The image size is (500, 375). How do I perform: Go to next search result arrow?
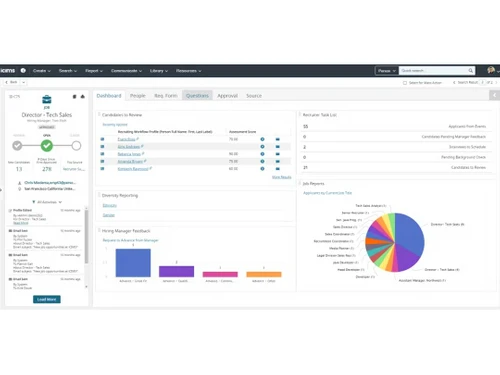click(496, 82)
